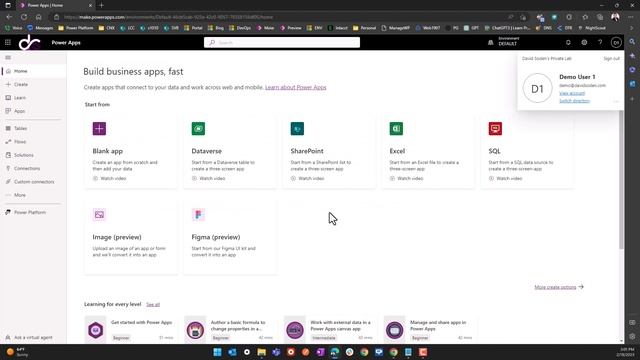Open Solutions in left navigation
Image resolution: width=640 pixels, height=360 pixels.
[33, 155]
